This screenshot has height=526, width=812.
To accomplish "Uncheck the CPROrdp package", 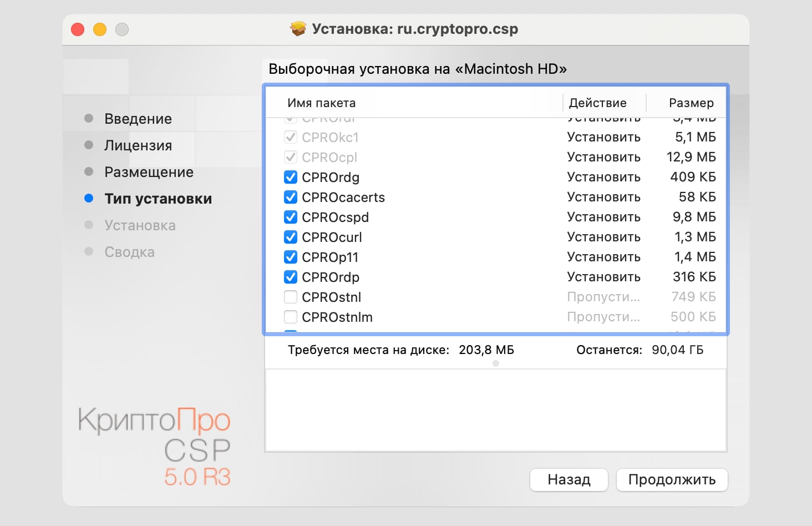I will click(291, 277).
